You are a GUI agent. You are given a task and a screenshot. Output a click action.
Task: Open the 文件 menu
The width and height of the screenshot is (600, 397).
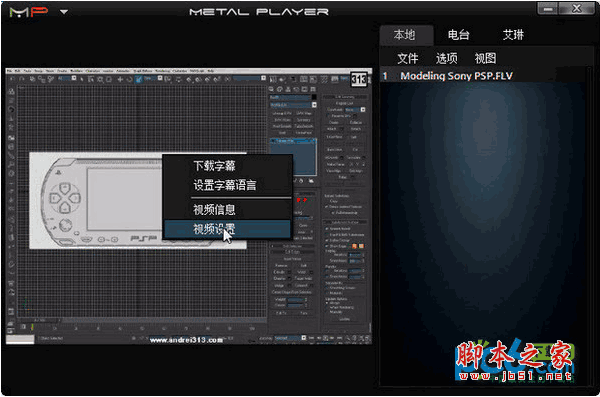408,59
